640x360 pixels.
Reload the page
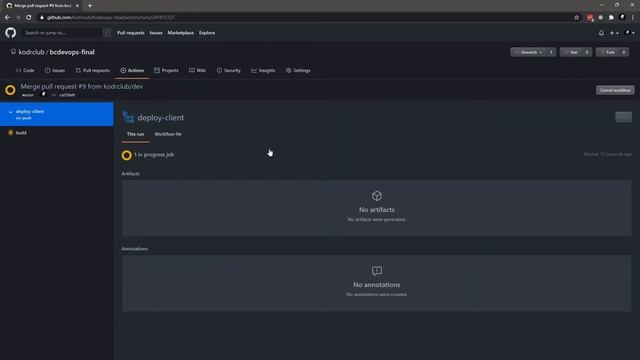29,18
